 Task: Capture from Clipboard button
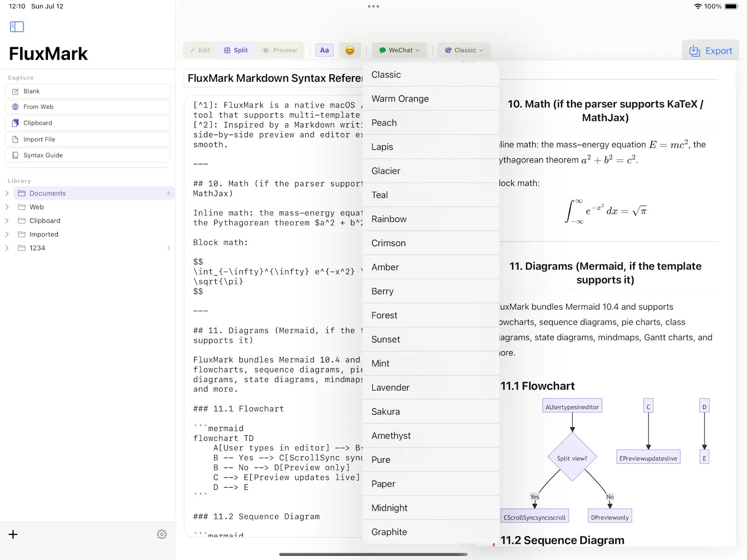87,123
